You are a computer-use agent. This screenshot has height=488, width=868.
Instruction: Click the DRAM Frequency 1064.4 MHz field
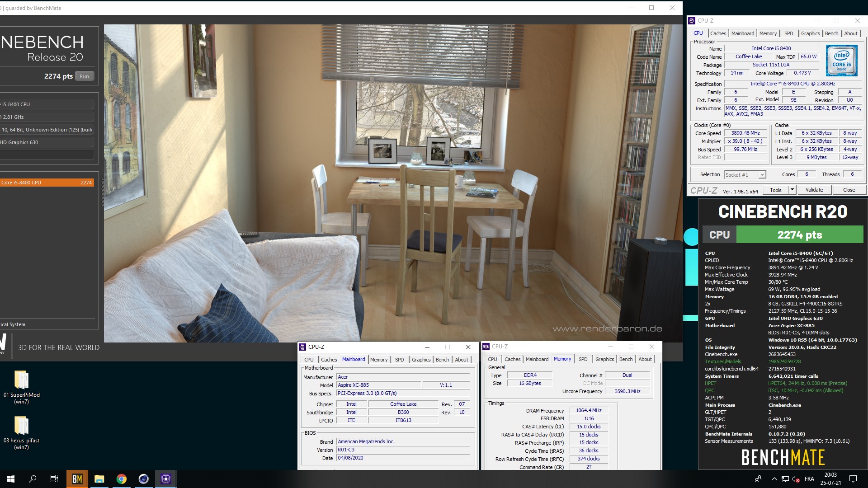[x=589, y=410]
